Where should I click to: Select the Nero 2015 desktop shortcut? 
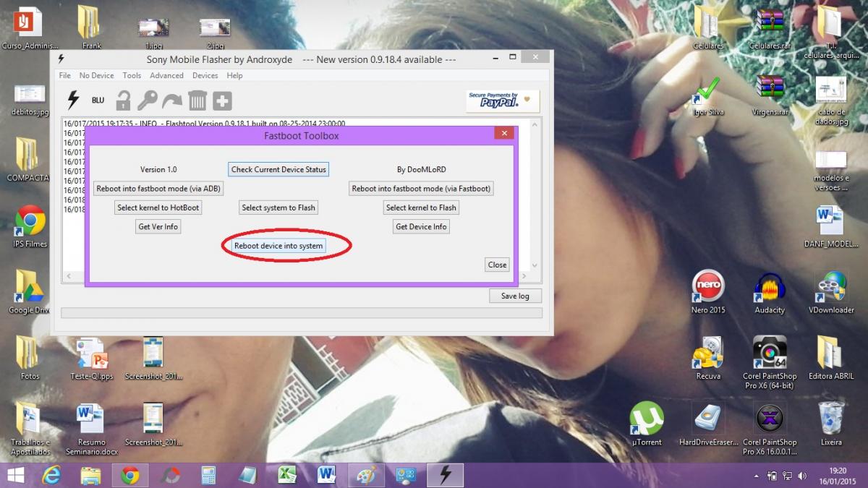(708, 292)
